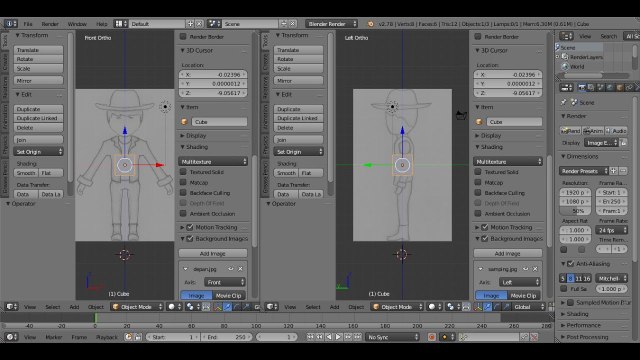Image resolution: width=640 pixels, height=360 pixels.
Task: Toggle Background Images checkbox in left panel
Action: coord(190,238)
